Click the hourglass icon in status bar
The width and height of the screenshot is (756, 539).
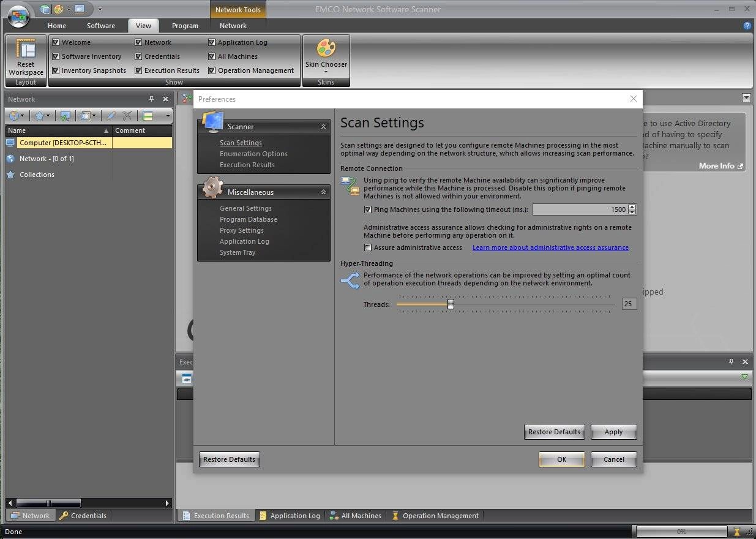click(738, 532)
